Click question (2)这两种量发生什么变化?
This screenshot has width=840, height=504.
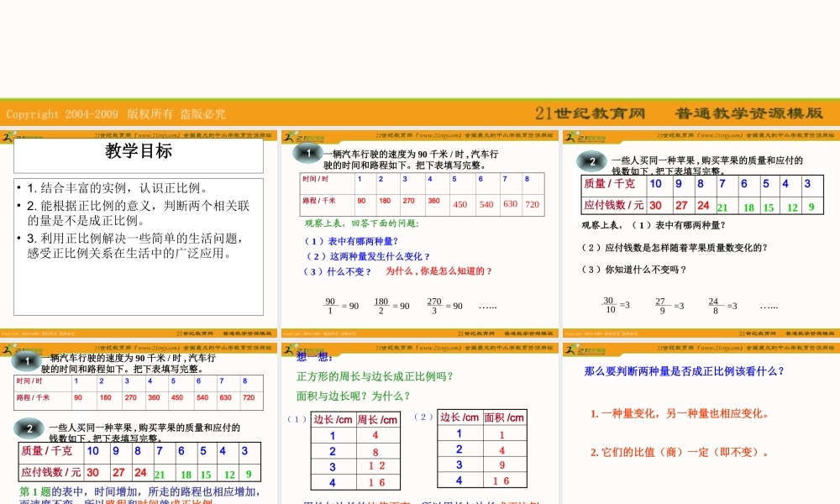tap(367, 256)
